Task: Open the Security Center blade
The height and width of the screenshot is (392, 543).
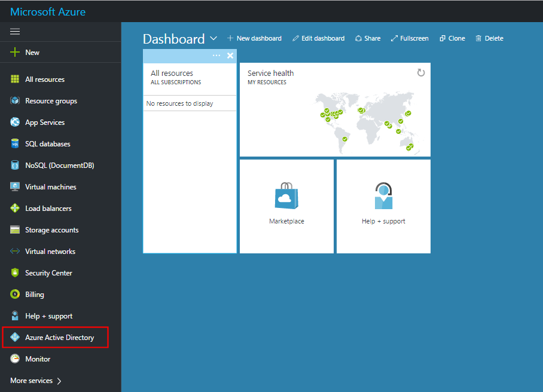Action: (x=48, y=272)
